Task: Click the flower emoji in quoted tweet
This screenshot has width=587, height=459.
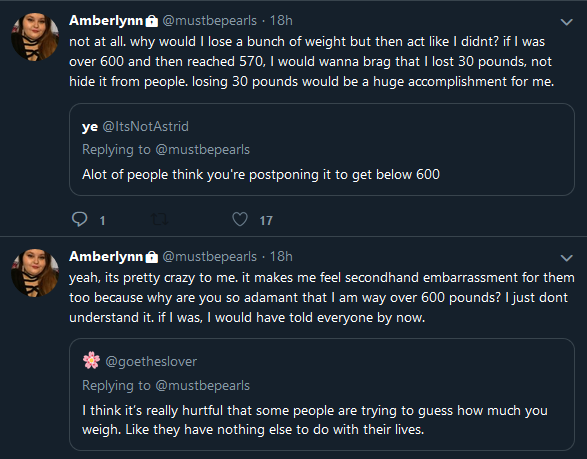Action: 91,361
